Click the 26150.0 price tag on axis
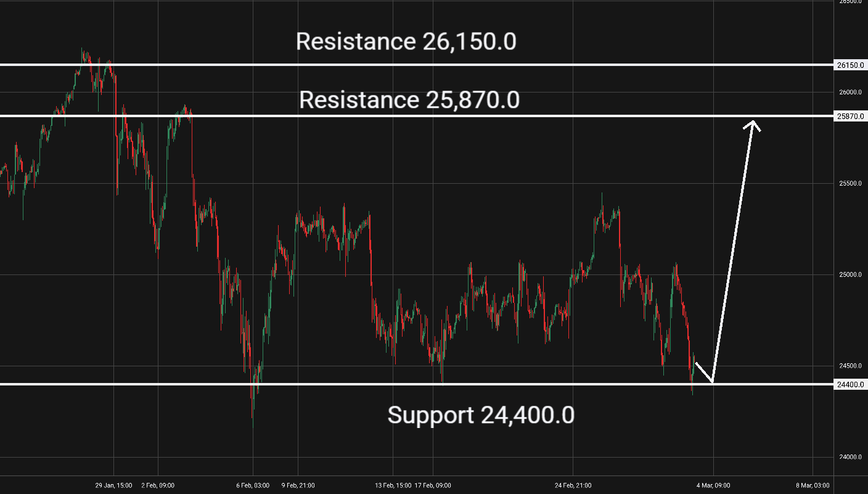868x494 pixels. click(x=851, y=65)
